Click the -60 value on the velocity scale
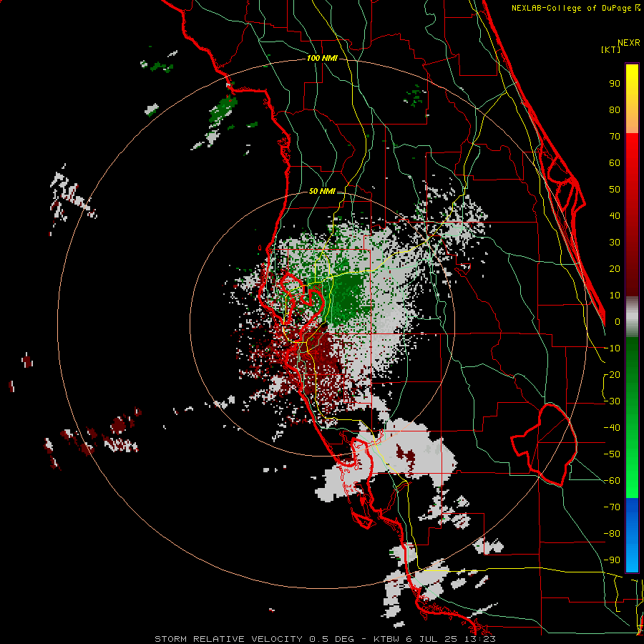This screenshot has width=644, height=644. 612,481
